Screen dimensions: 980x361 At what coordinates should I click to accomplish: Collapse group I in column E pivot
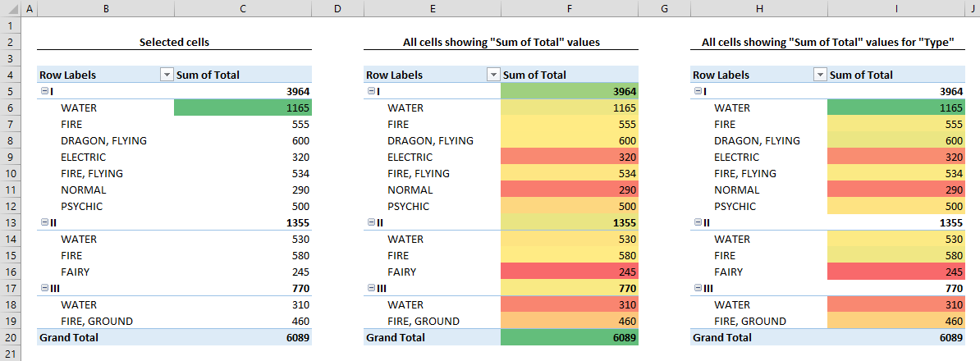click(x=371, y=91)
